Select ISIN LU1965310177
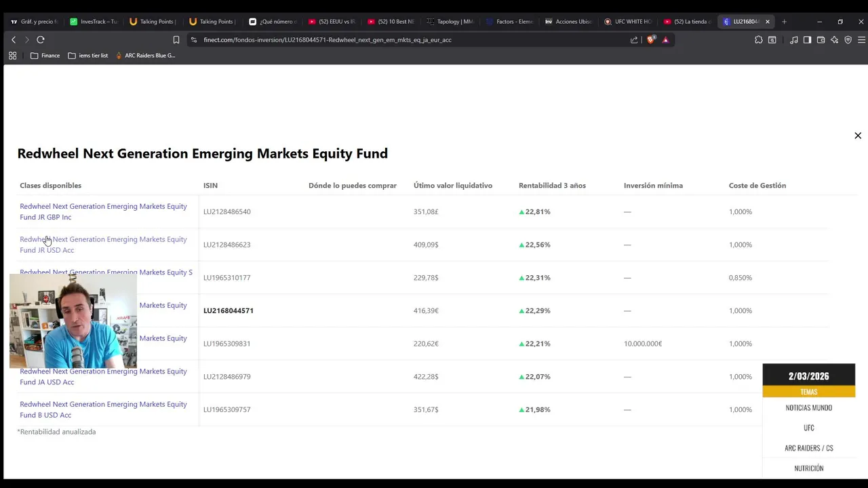 point(227,278)
